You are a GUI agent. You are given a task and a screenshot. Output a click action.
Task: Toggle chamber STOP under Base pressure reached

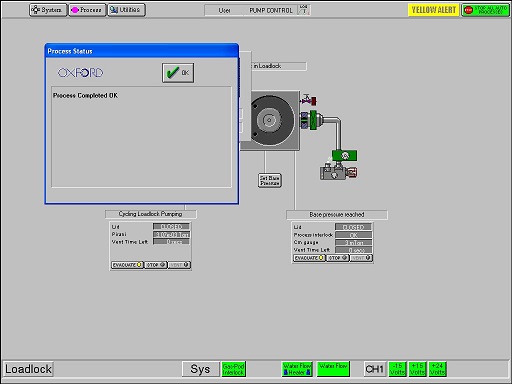(337, 258)
